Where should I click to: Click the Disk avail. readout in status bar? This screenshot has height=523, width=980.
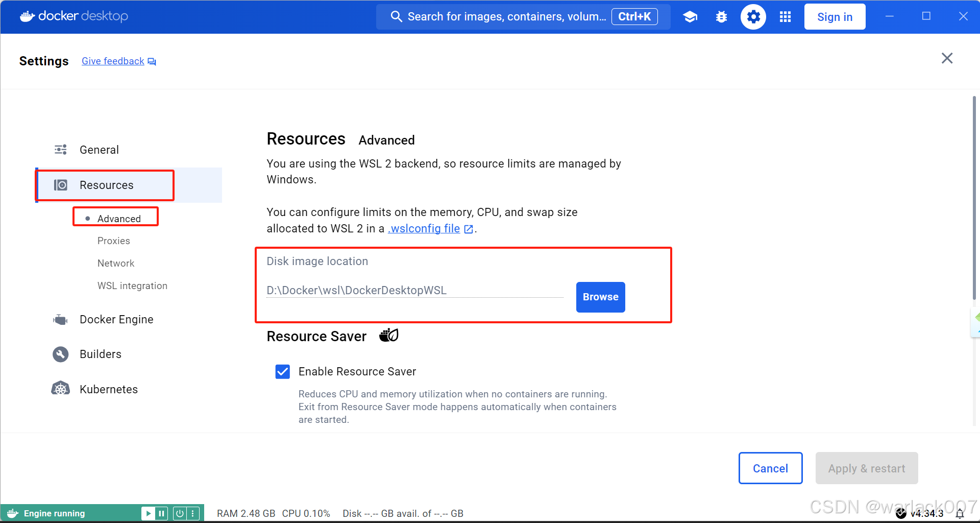[x=403, y=513]
